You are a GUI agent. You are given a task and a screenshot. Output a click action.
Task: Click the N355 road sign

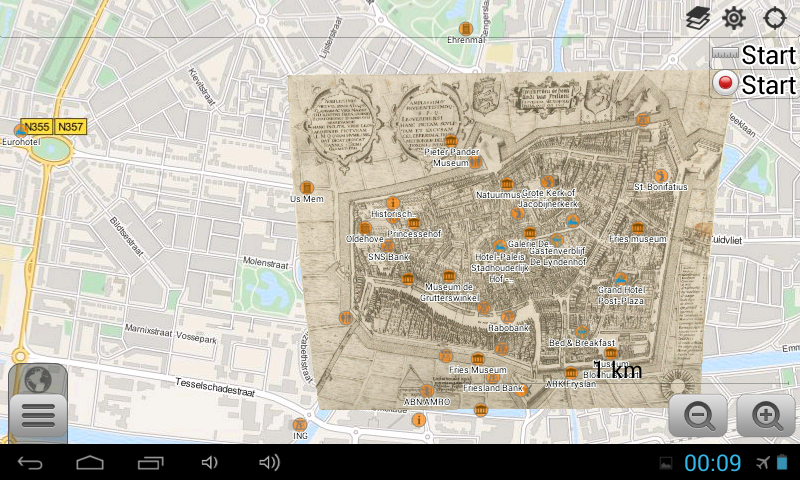[x=37, y=127]
